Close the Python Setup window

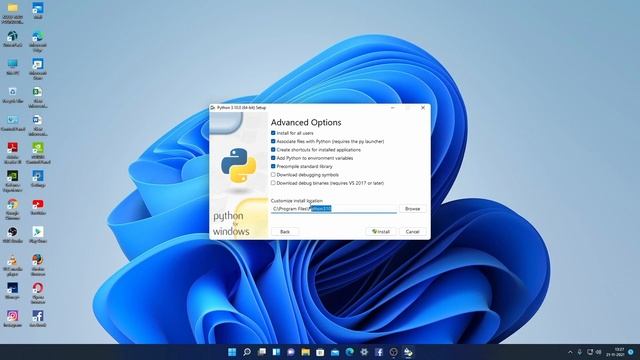423,108
